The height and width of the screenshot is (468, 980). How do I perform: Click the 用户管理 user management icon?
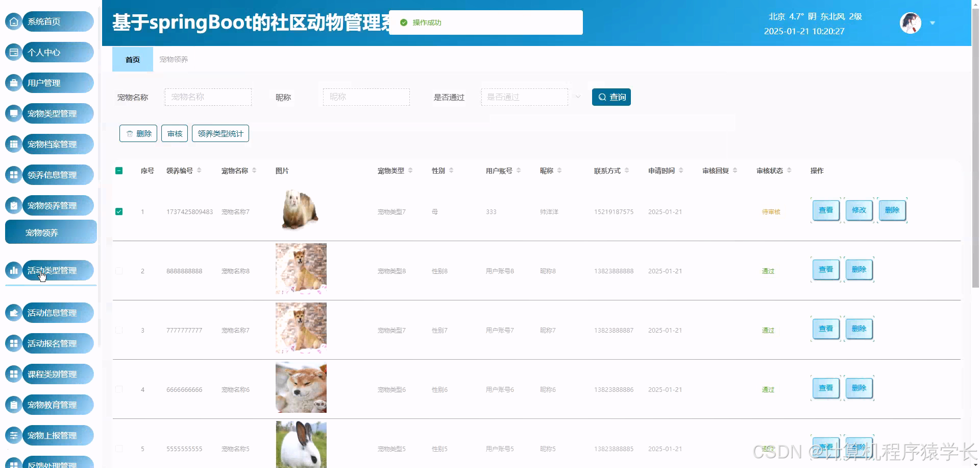pos(13,83)
